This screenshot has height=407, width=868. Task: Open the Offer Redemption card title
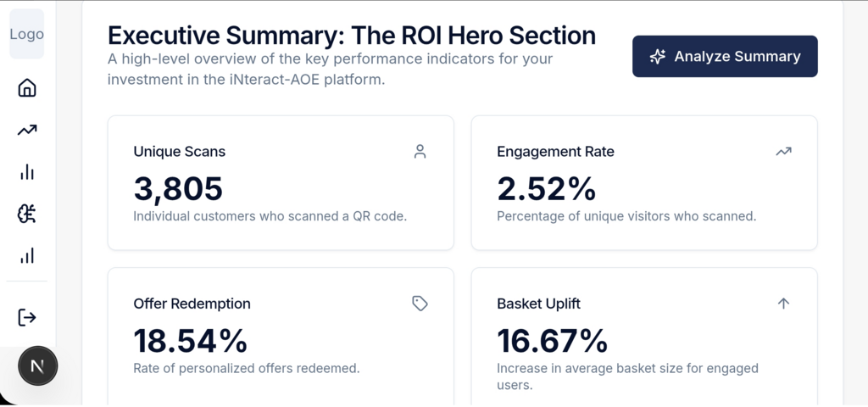tap(192, 304)
